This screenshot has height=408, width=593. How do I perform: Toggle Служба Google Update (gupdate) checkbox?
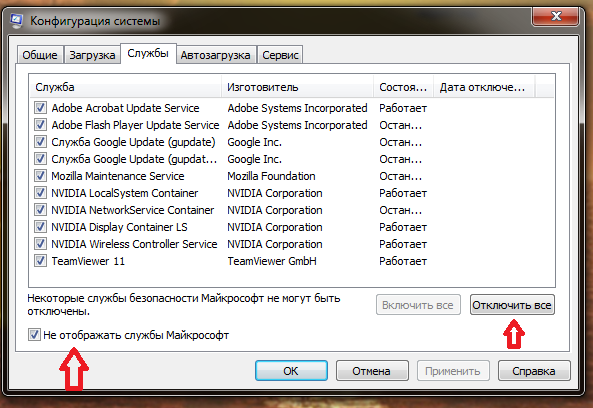click(x=40, y=142)
